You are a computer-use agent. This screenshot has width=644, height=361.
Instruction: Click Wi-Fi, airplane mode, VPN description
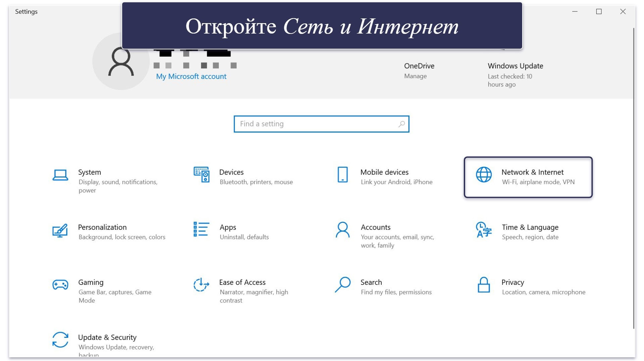tap(538, 182)
